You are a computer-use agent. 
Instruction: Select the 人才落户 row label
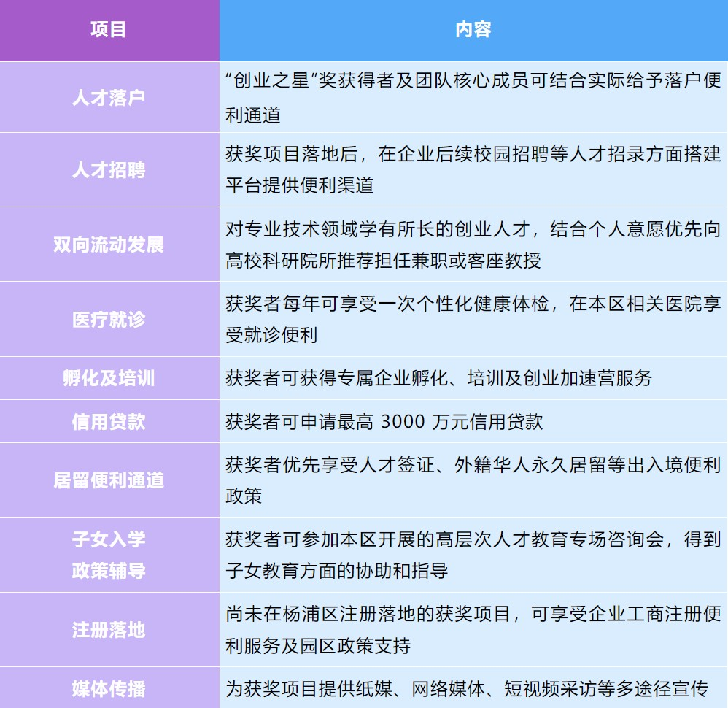(x=109, y=98)
